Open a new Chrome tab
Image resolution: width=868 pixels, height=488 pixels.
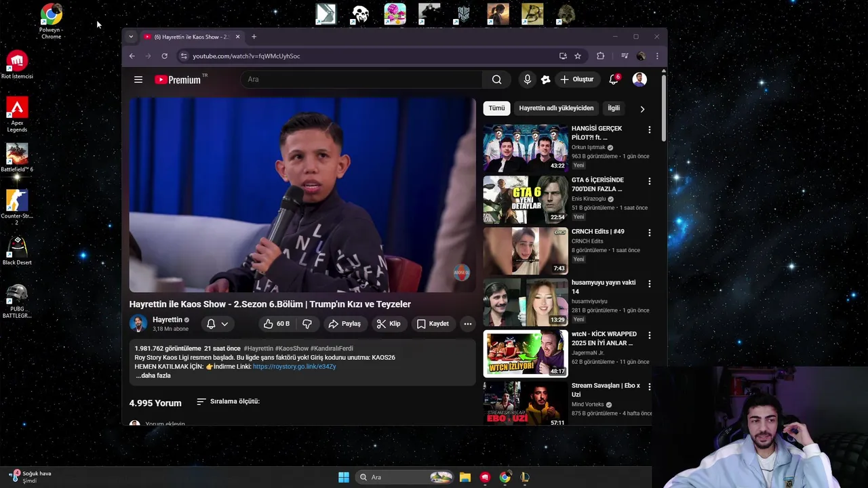pyautogui.click(x=254, y=37)
